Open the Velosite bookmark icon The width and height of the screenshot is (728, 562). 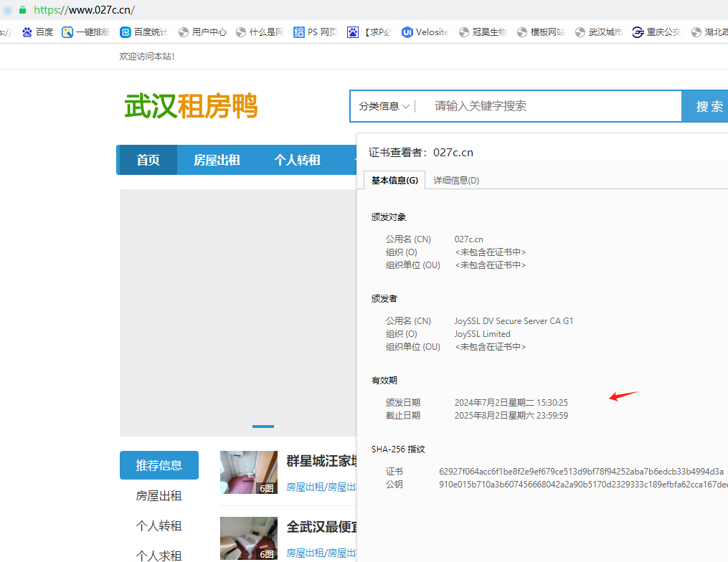[x=407, y=32]
